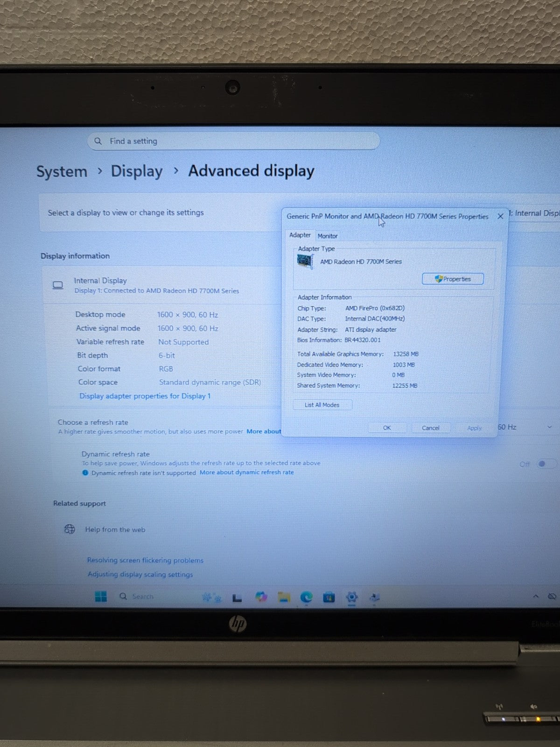
Task: Select the Shared System Memory 12255 MB value
Action: (x=405, y=386)
